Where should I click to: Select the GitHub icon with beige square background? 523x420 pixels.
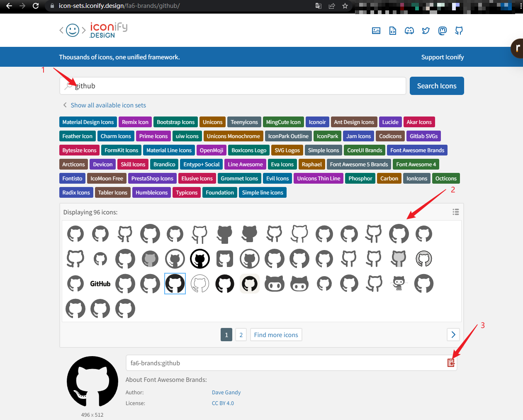point(250,284)
